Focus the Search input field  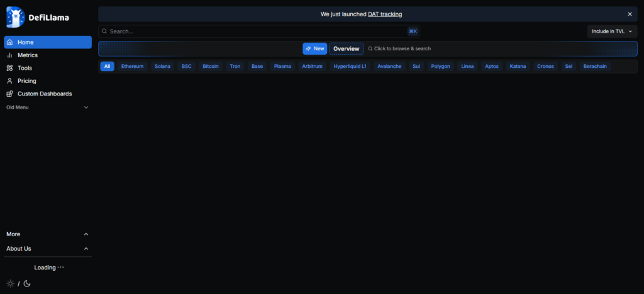tap(259, 31)
